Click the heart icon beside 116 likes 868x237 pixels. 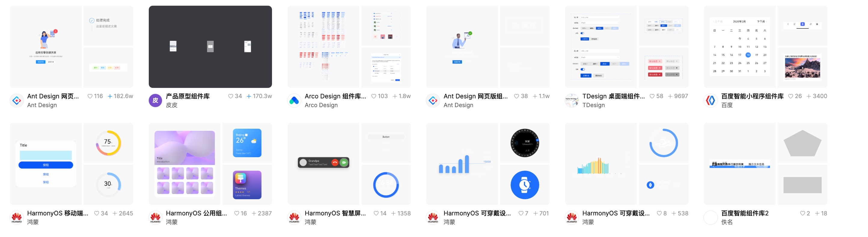(x=90, y=96)
